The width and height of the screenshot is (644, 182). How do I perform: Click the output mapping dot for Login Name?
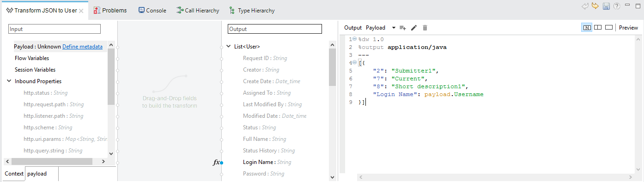(222, 163)
